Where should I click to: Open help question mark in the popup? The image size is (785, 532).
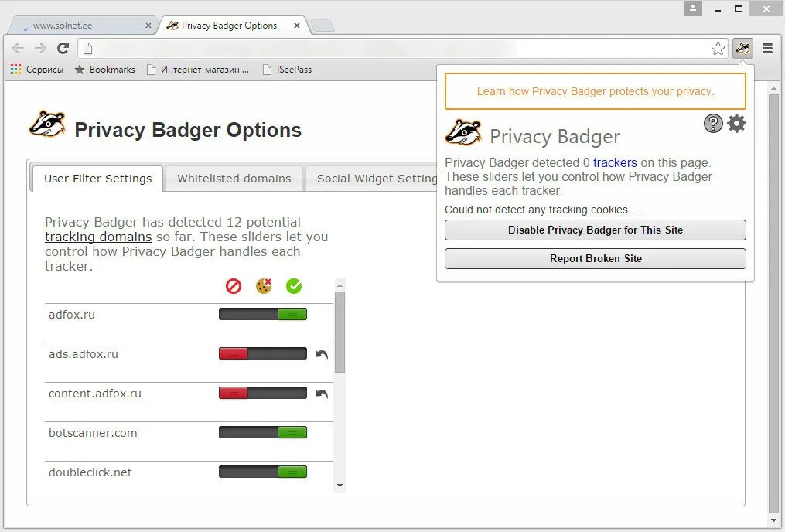coord(713,123)
